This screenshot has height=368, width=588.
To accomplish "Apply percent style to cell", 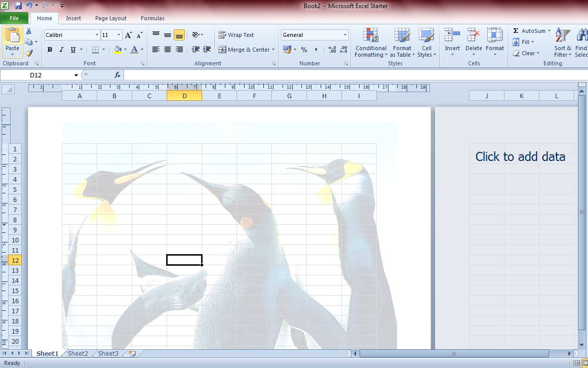I will pyautogui.click(x=304, y=50).
